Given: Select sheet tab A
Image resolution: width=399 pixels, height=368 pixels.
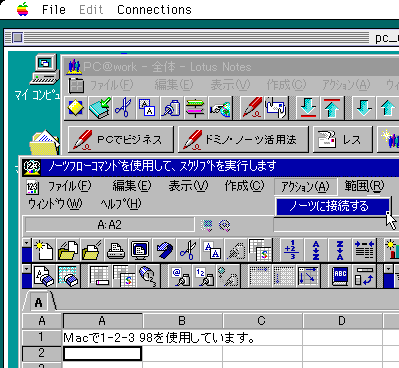Looking at the screenshot, I should (39, 302).
